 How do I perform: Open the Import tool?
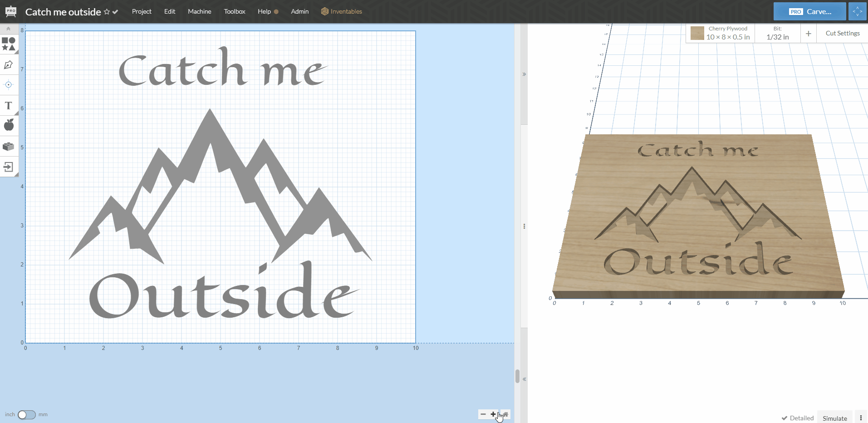coord(8,167)
